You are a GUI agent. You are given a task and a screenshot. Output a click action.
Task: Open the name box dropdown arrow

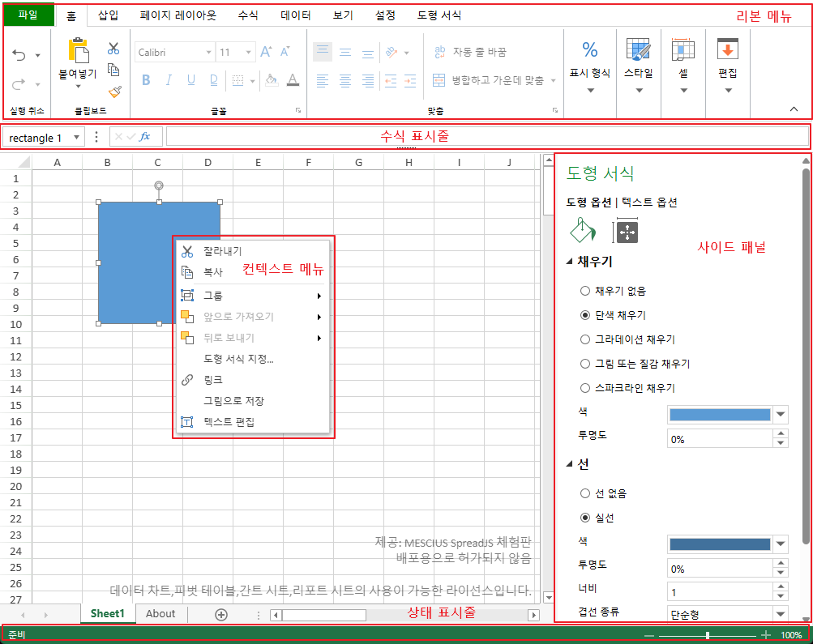(x=77, y=137)
